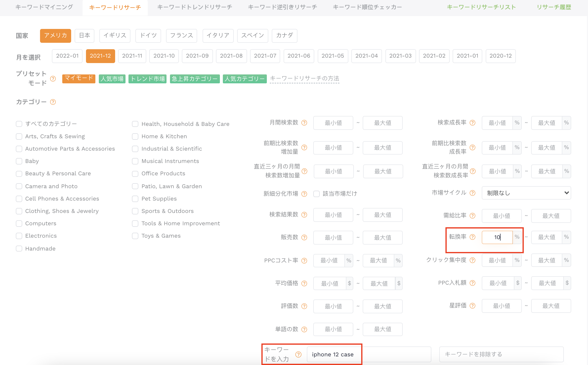Viewport: 588px width, 365px height.
Task: Apply 急上昇カテゴリー preset
Action: (195, 79)
